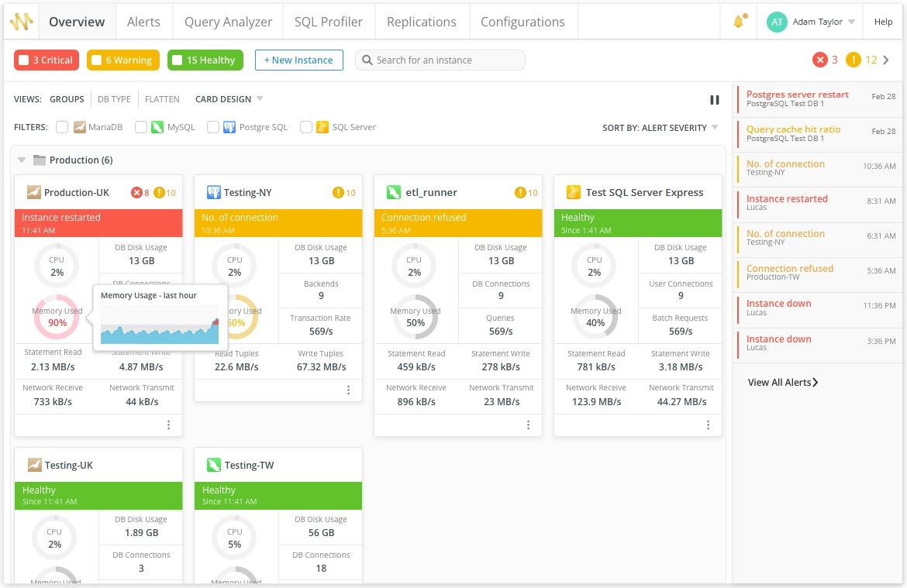Open the Production-UK card's three-dot menu
The image size is (907, 588).
click(x=168, y=425)
